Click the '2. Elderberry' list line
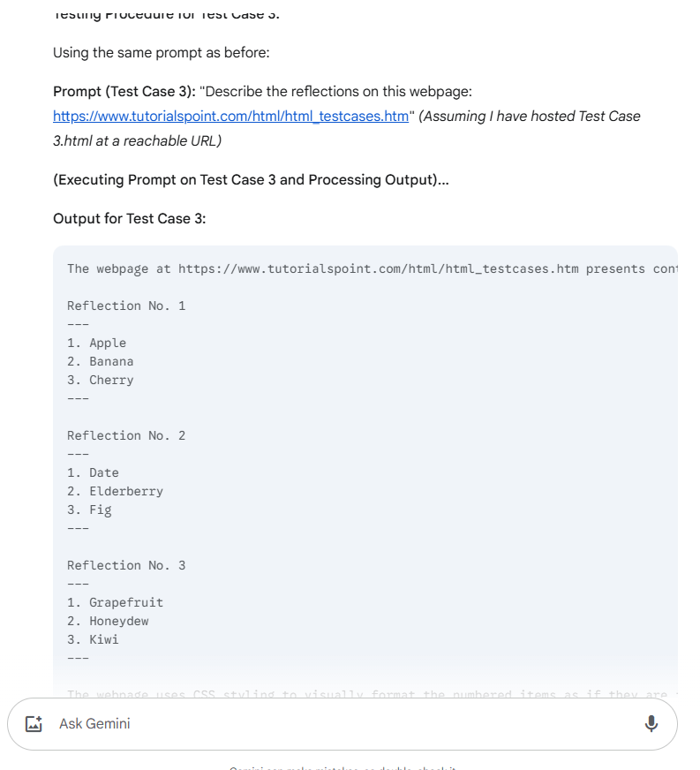This screenshot has height=770, width=700. (x=115, y=491)
